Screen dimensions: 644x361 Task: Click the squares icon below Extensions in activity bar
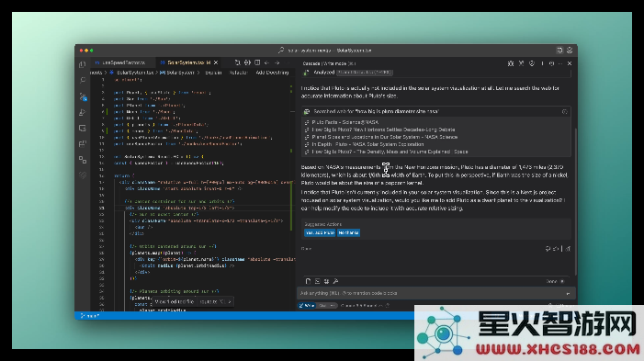point(83,159)
